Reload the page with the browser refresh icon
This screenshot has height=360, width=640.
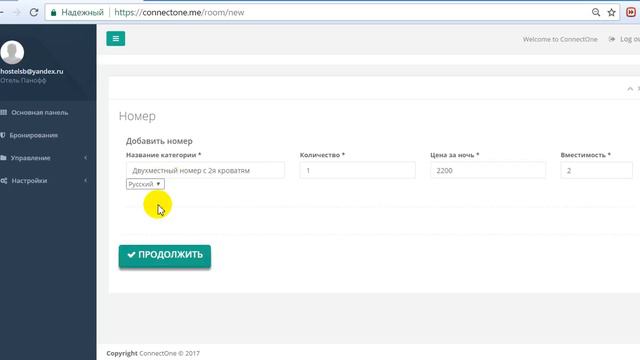(34, 12)
